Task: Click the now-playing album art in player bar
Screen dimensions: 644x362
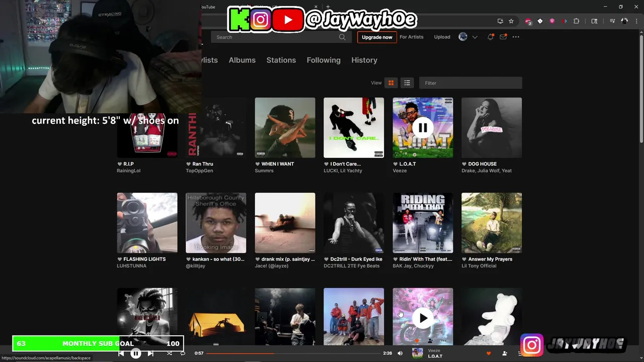Action: pyautogui.click(x=418, y=353)
